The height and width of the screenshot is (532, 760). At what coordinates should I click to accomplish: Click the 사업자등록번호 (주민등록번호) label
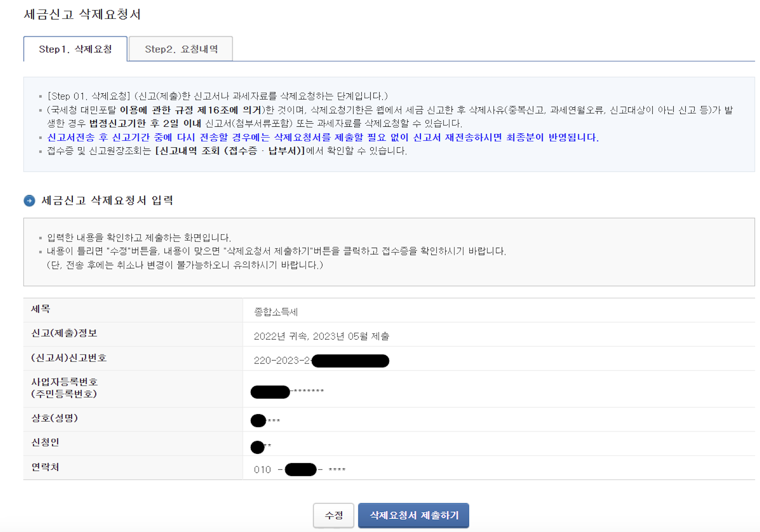[64, 388]
